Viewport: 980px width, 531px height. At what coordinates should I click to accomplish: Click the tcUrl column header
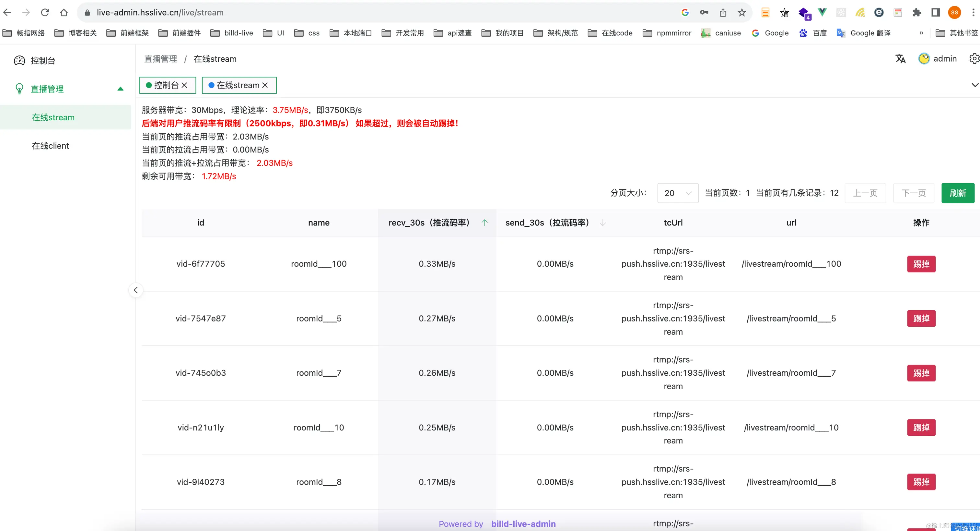tap(673, 223)
